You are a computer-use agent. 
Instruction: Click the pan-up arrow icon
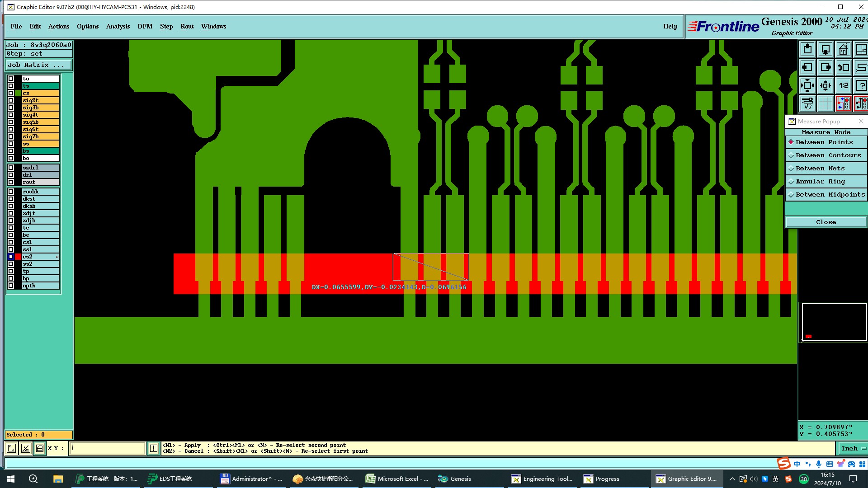click(x=807, y=49)
